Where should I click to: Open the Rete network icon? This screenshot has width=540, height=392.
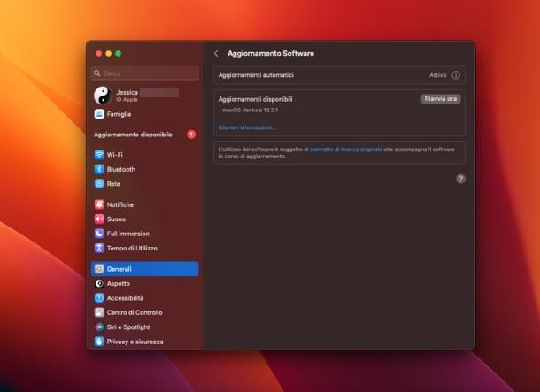point(99,183)
